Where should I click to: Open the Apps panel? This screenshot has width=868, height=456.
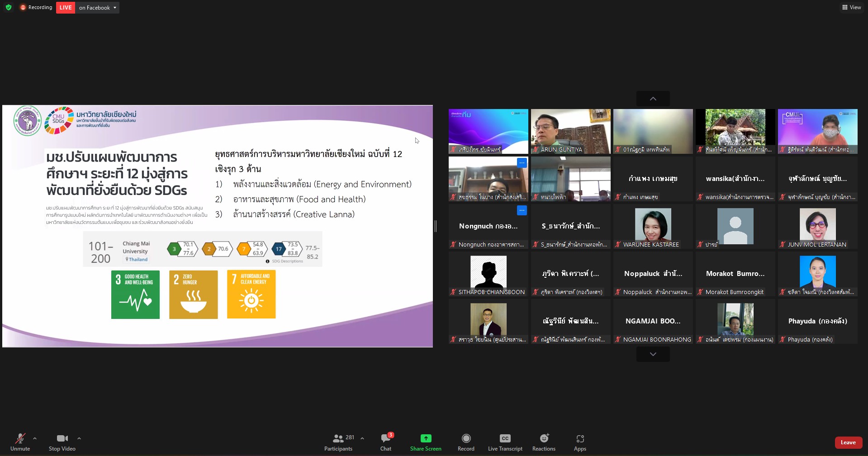[580, 442]
